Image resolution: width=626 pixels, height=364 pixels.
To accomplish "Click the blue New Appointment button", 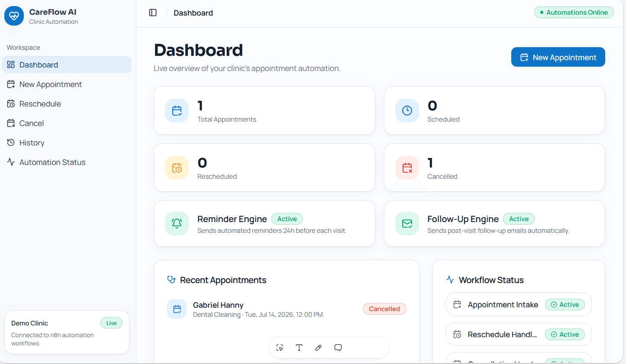I will pyautogui.click(x=558, y=57).
